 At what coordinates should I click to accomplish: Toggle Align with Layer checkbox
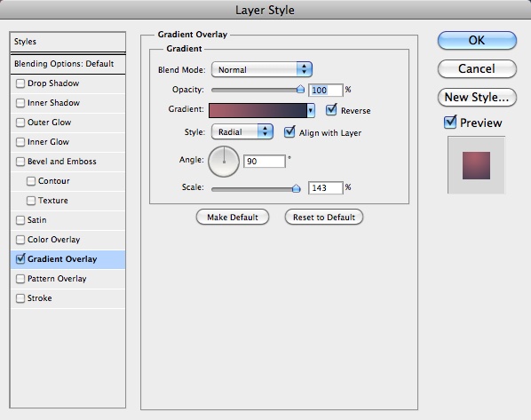click(289, 132)
